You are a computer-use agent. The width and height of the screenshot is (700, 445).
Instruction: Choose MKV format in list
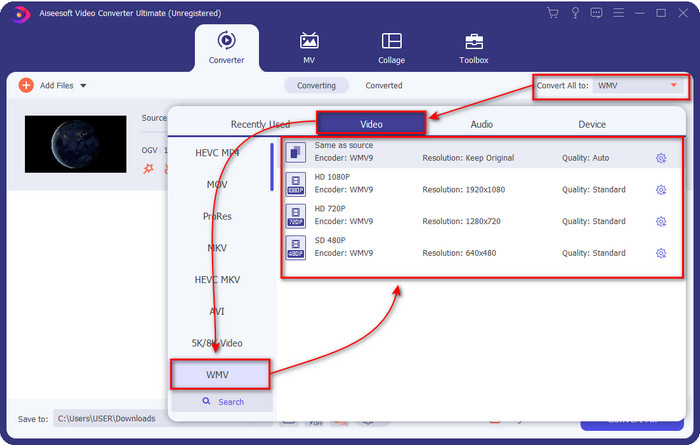coord(217,248)
